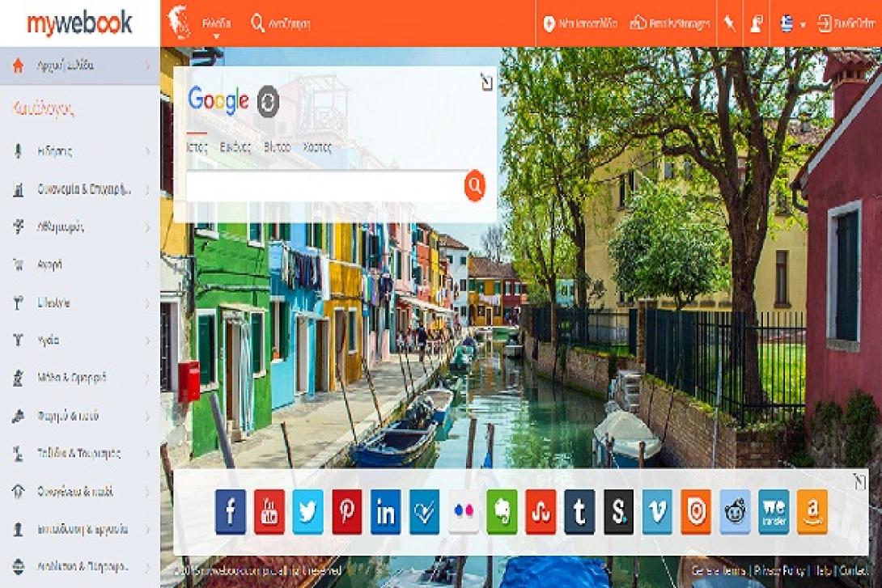The image size is (882, 588).
Task: Open the LinkedIn shortcut icon
Action: point(386,512)
